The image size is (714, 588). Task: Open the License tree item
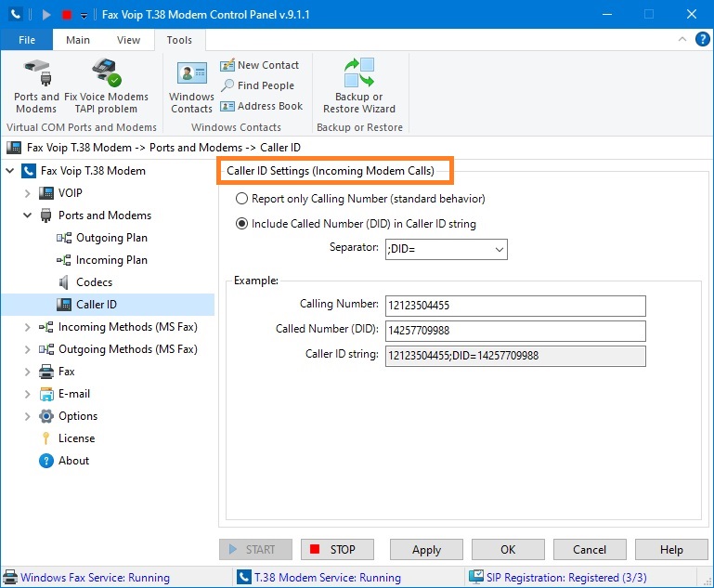76,438
